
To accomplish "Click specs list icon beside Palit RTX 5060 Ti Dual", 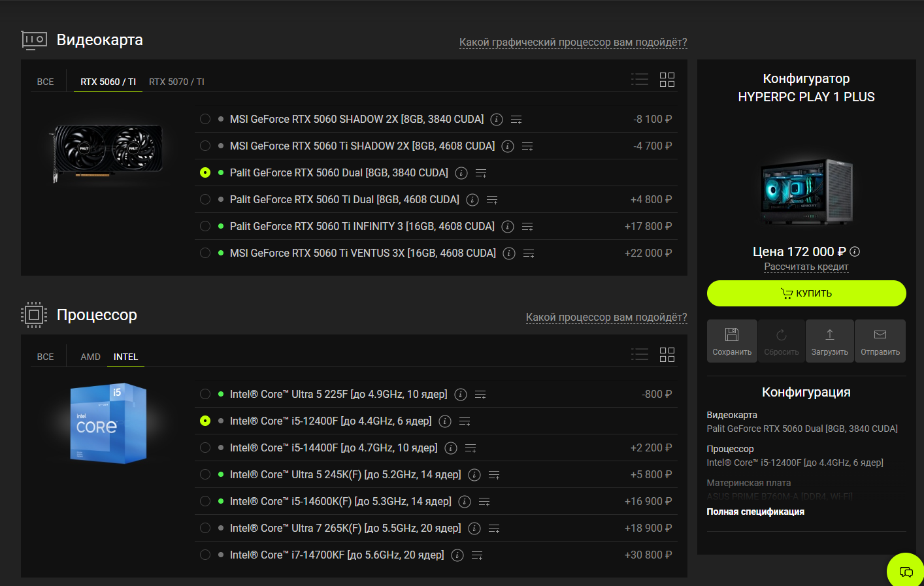I will [x=492, y=200].
